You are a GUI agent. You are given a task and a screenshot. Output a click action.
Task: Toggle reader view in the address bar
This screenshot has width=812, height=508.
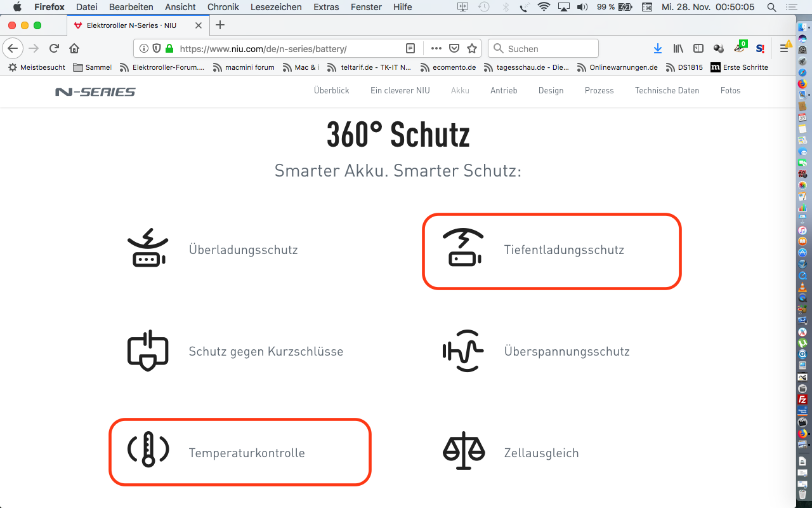tap(410, 48)
